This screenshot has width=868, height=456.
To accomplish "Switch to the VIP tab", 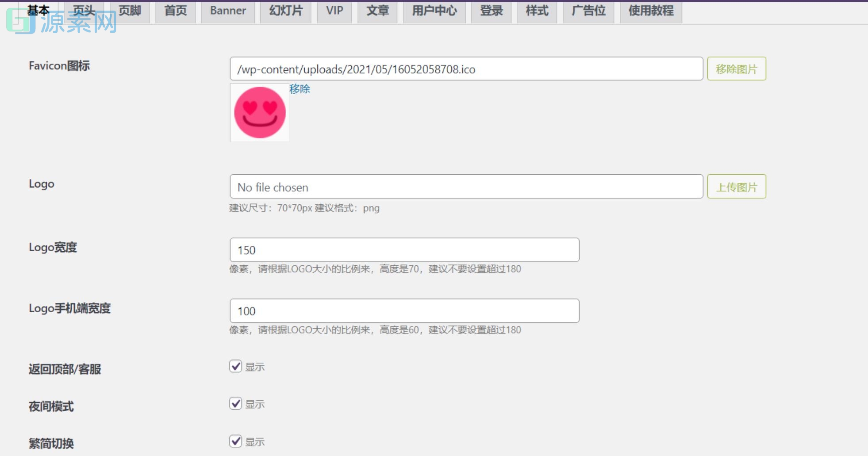I will point(334,11).
